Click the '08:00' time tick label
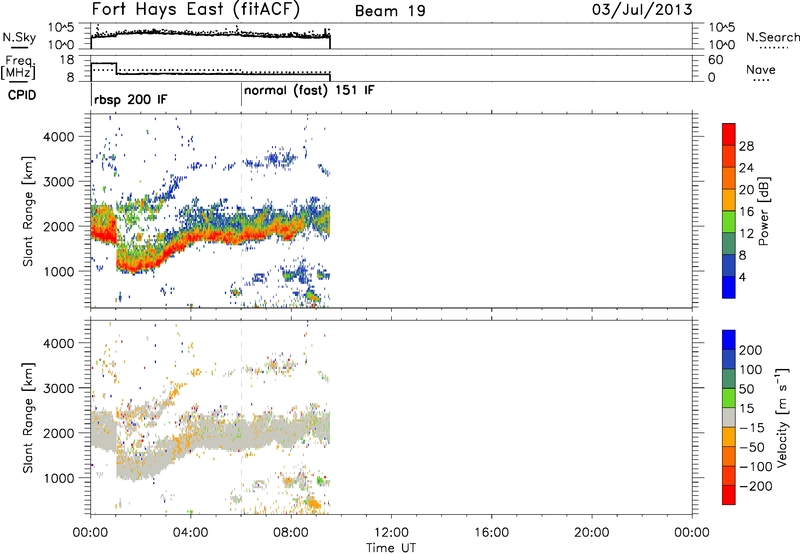 (x=291, y=533)
